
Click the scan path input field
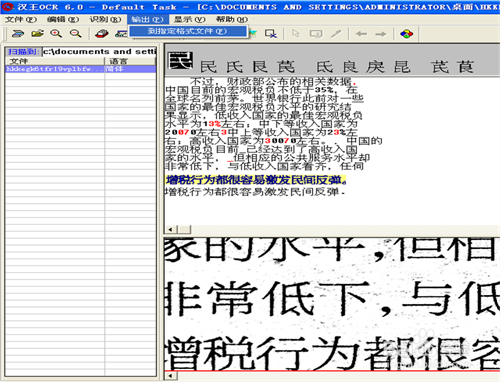tap(99, 52)
